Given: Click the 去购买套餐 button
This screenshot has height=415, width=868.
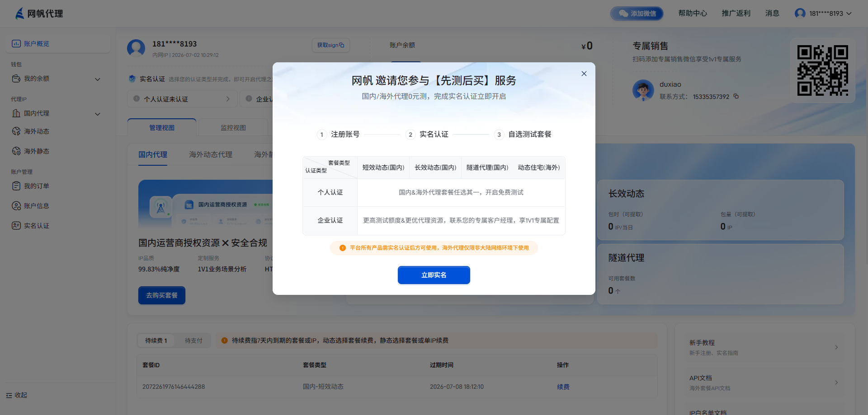Looking at the screenshot, I should 162,295.
